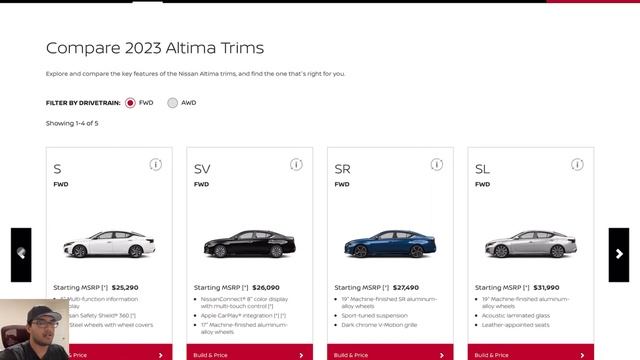Screen dimensions: 640x360
Task: Go to next trims with right arrow
Action: (619, 255)
